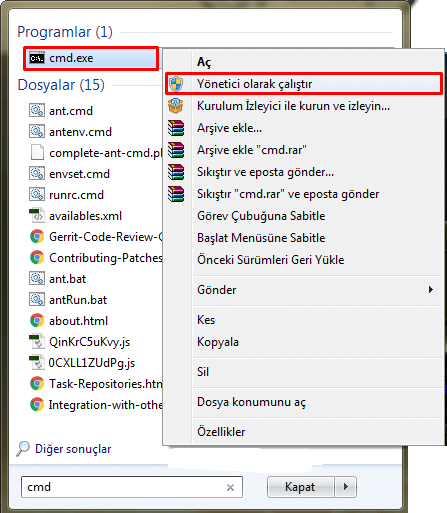The height and width of the screenshot is (513, 447).
Task: Open the ant.bat file name
Action: tap(68, 279)
